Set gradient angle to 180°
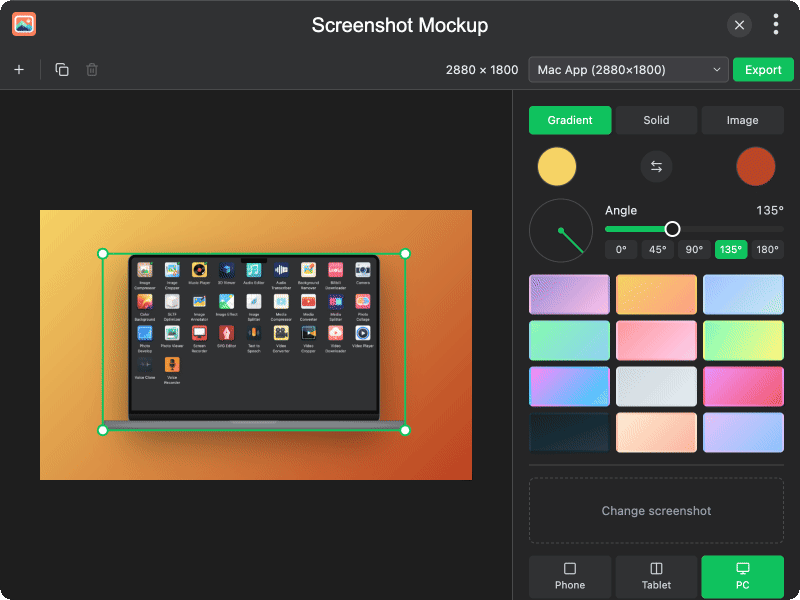Image resolution: width=800 pixels, height=600 pixels. (767, 249)
